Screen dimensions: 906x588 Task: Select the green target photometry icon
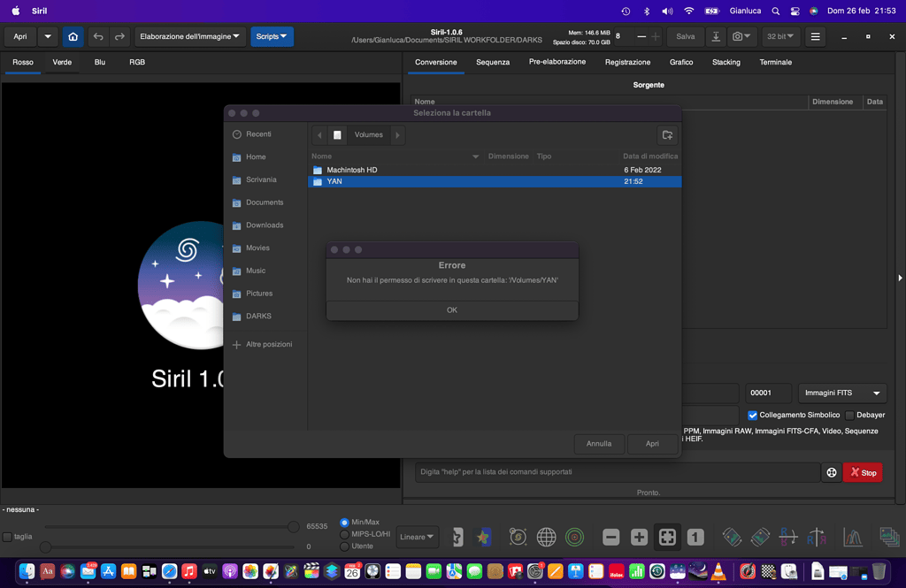pos(574,536)
